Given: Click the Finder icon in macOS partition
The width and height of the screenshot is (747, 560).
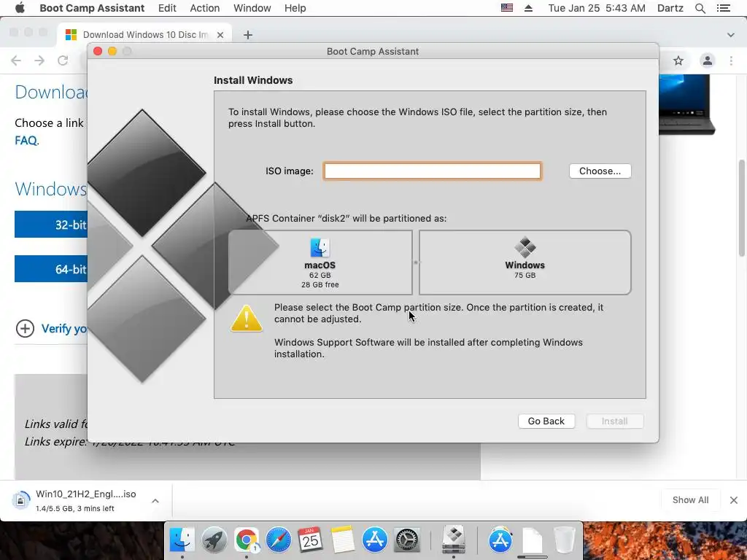Looking at the screenshot, I should 320,248.
